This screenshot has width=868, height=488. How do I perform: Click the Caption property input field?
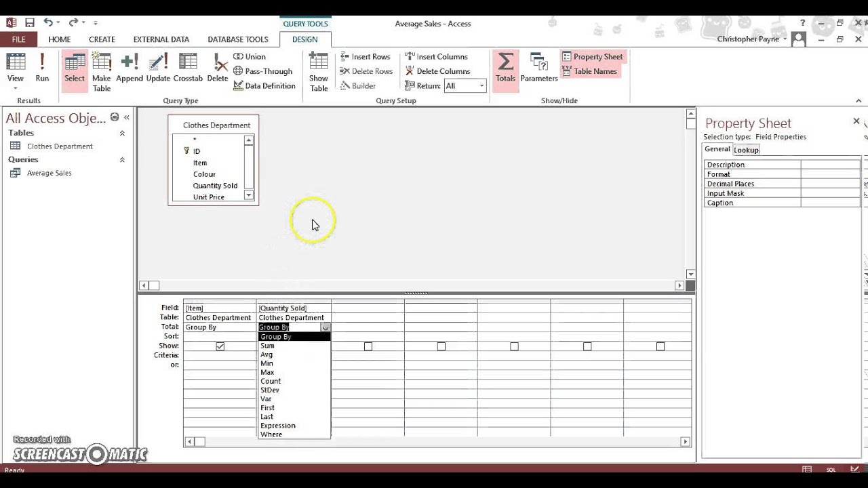[x=830, y=203]
